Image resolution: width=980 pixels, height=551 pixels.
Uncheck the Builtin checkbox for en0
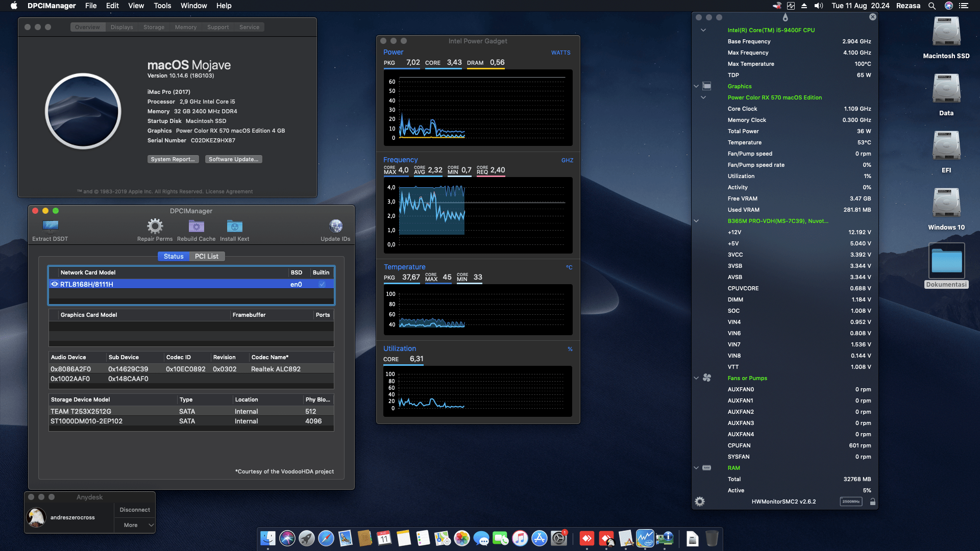click(x=322, y=284)
